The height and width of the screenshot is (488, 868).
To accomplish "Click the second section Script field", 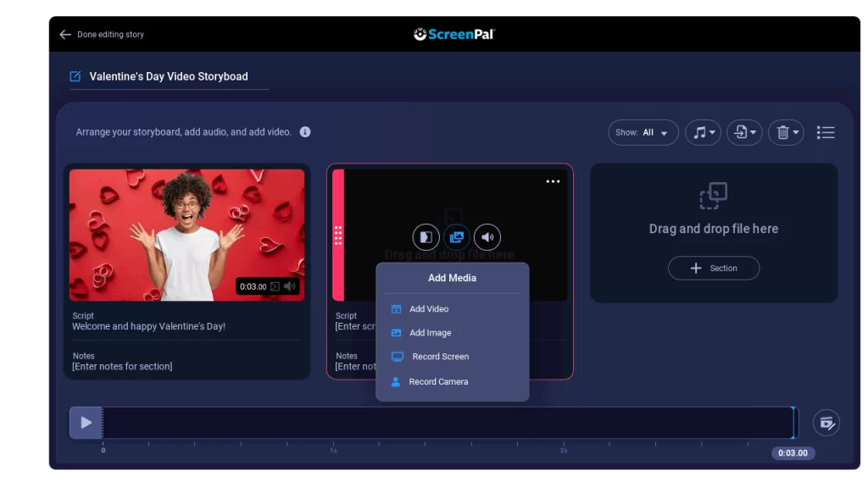I will (x=355, y=326).
